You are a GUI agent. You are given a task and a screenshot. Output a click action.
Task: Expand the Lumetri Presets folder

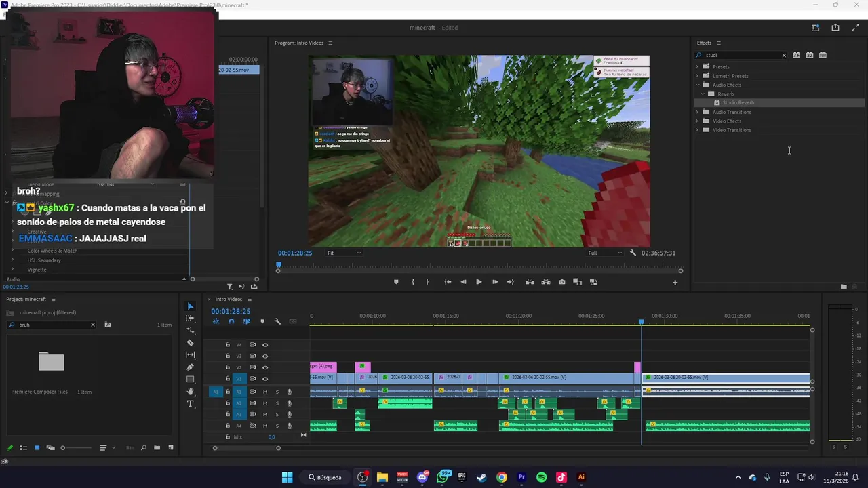click(x=697, y=76)
